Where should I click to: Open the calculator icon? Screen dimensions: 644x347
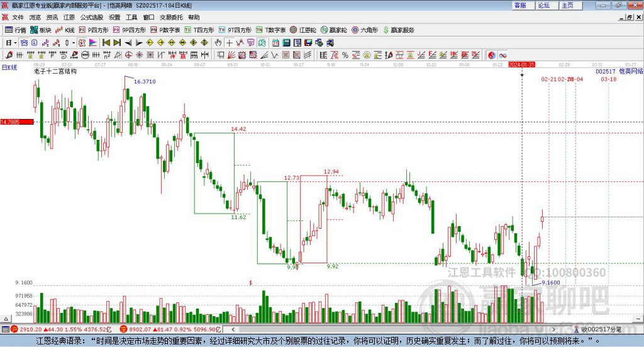click(x=286, y=43)
